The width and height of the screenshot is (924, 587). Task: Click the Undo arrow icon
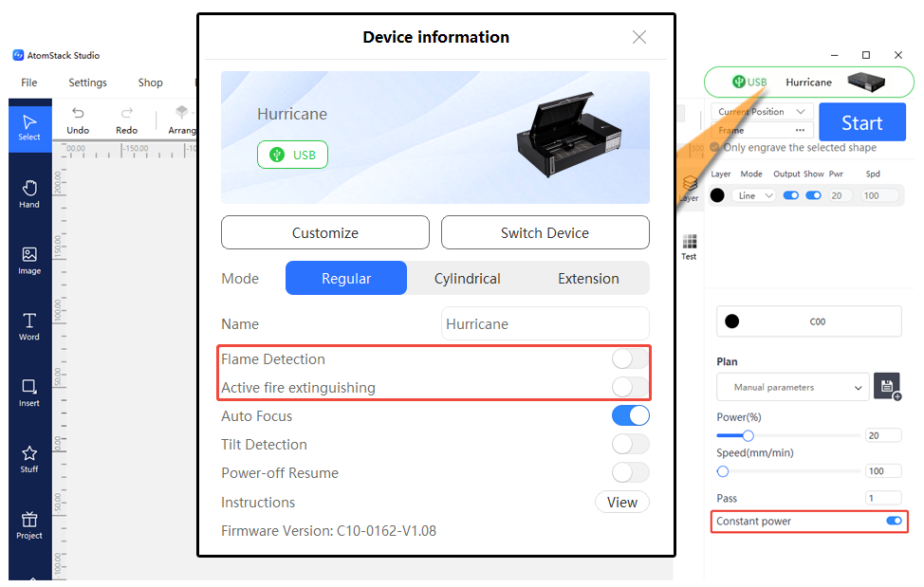[78, 113]
